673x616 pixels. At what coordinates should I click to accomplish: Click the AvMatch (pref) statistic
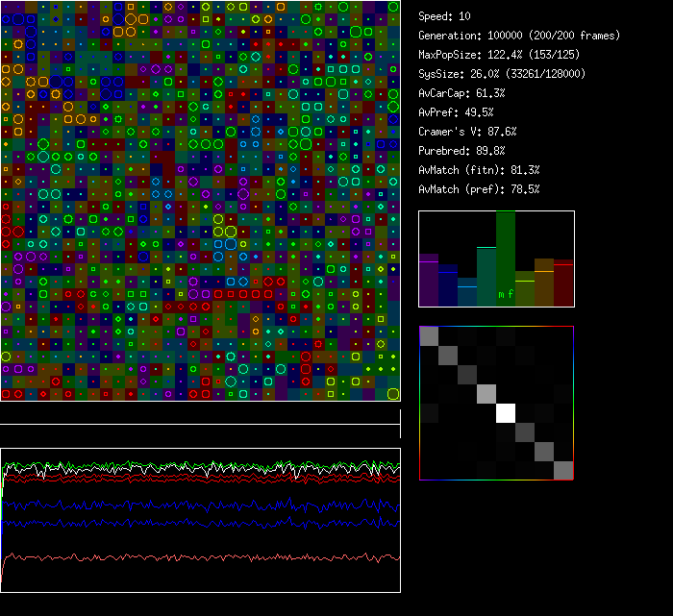point(479,189)
